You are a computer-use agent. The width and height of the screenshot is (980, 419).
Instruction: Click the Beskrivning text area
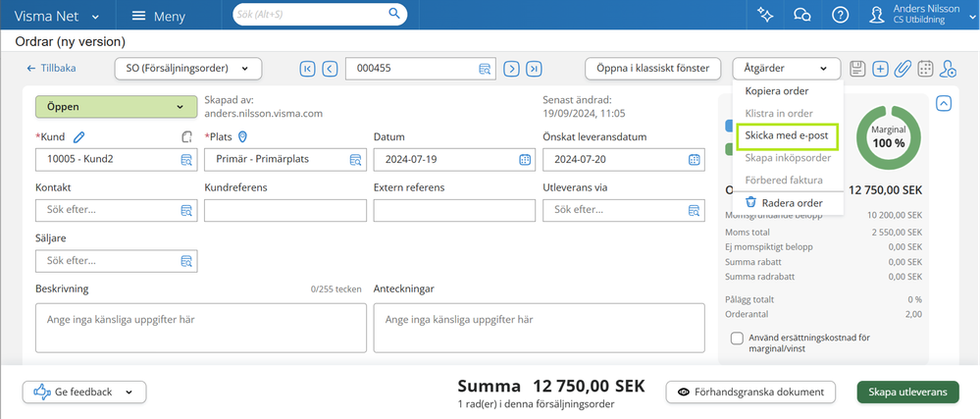point(201,328)
